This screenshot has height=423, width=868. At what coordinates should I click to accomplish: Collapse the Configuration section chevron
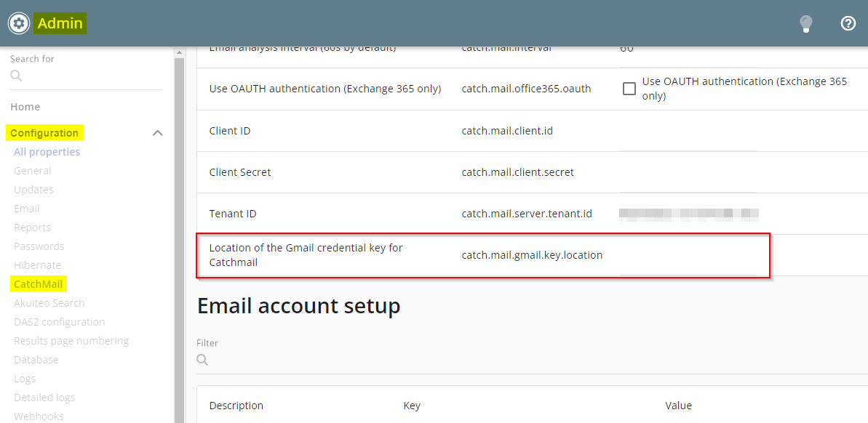[157, 133]
